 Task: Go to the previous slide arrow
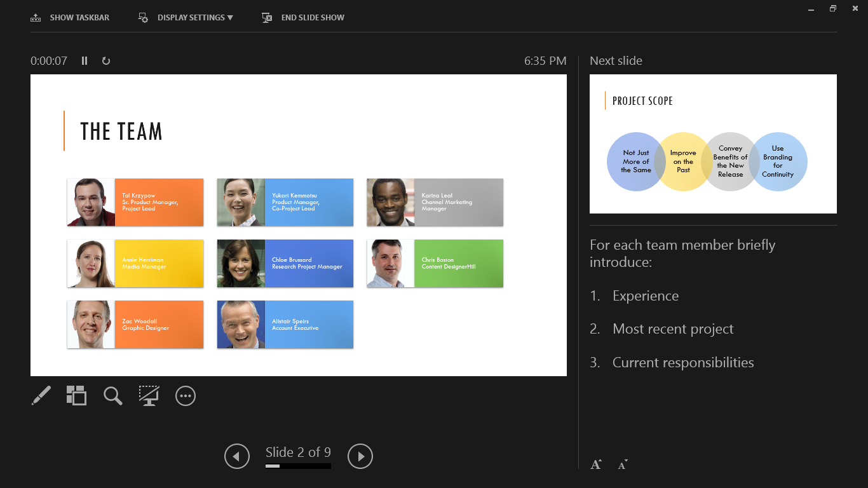pos(237,456)
